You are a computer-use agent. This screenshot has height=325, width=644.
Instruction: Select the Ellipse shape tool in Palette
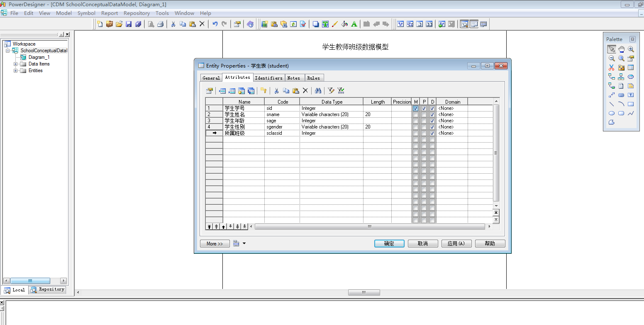[612, 113]
